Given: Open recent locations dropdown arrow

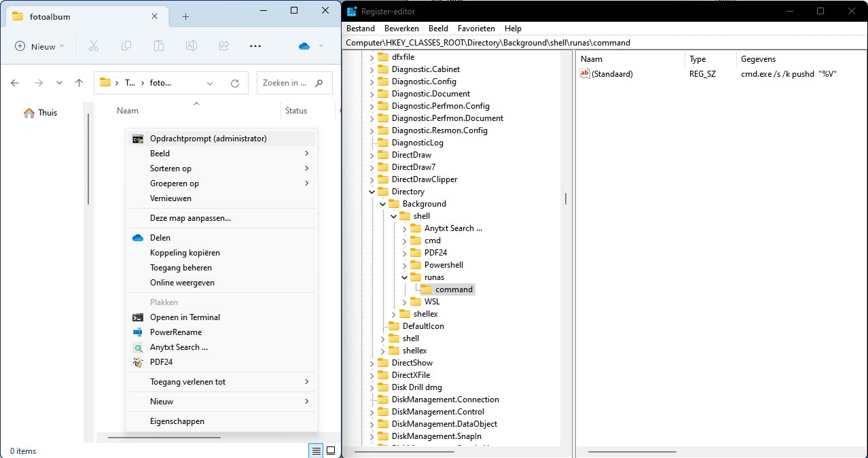Looking at the screenshot, I should pyautogui.click(x=59, y=83).
